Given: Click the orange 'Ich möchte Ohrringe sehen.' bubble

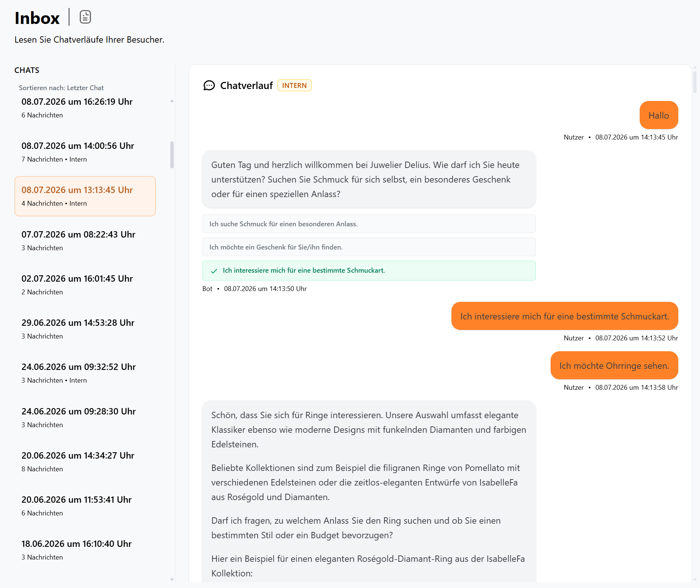Looking at the screenshot, I should click(614, 365).
